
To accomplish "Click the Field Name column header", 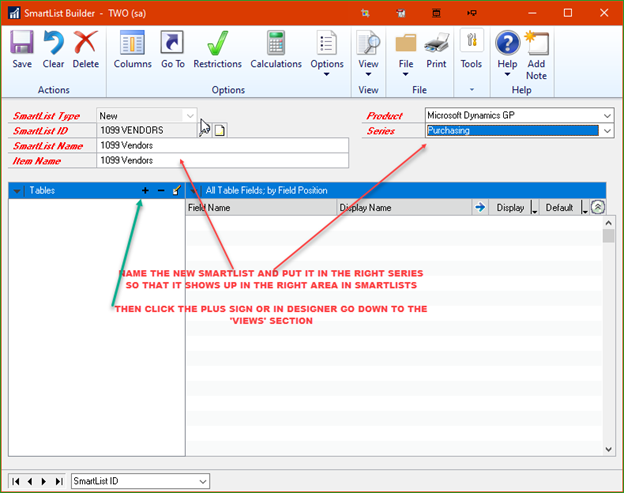I will tap(261, 208).
